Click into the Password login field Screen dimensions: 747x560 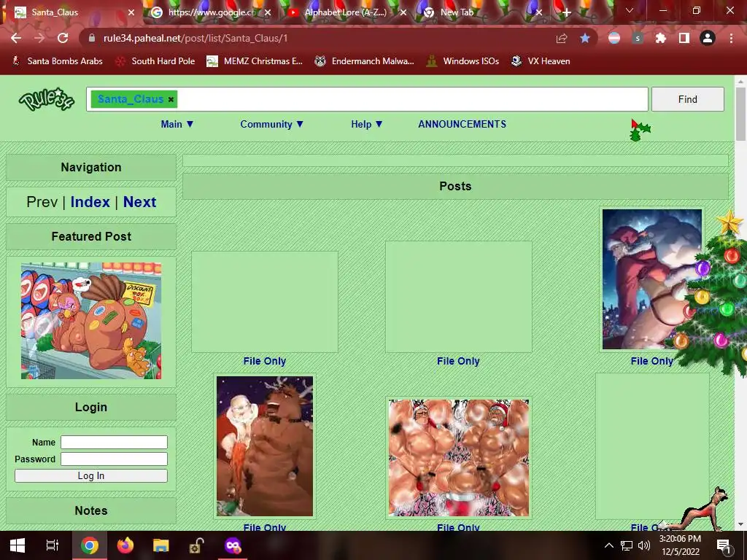tap(114, 459)
